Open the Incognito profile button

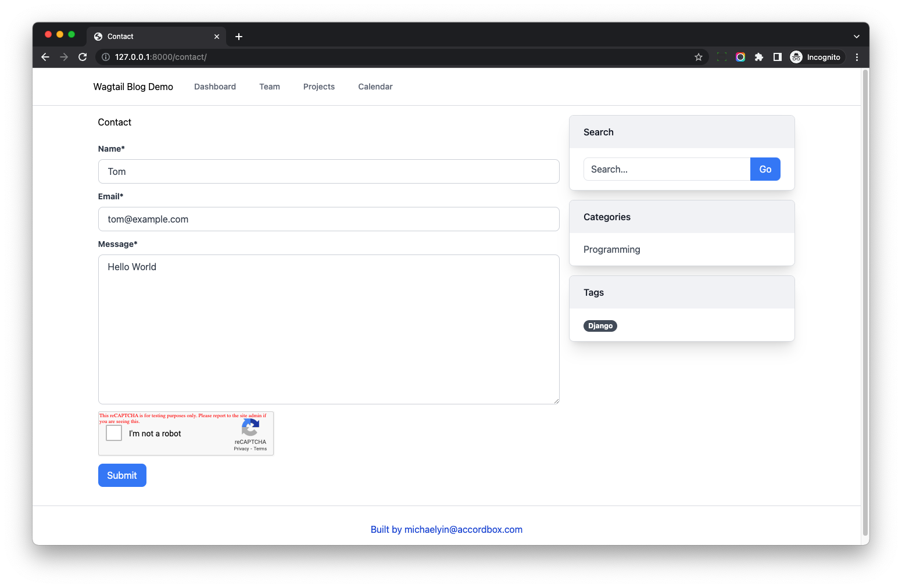(x=817, y=57)
